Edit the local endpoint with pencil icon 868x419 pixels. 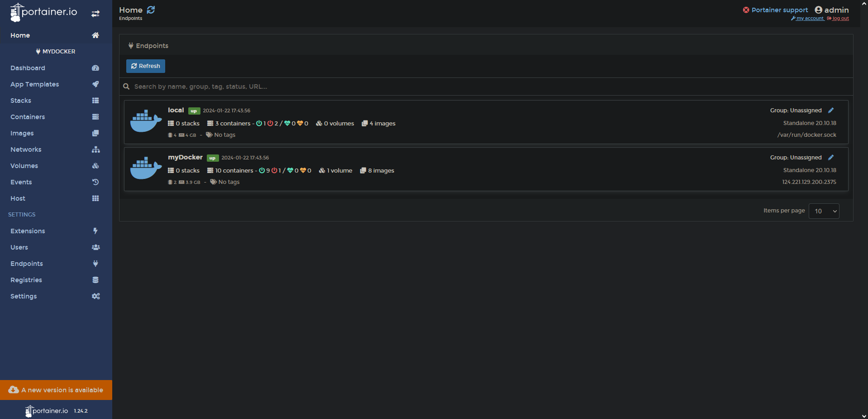831,111
